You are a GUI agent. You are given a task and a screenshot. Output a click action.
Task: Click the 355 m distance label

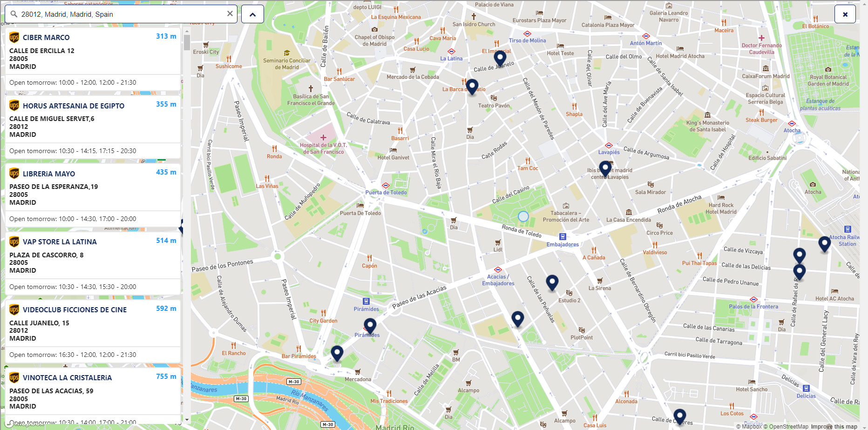tap(166, 104)
